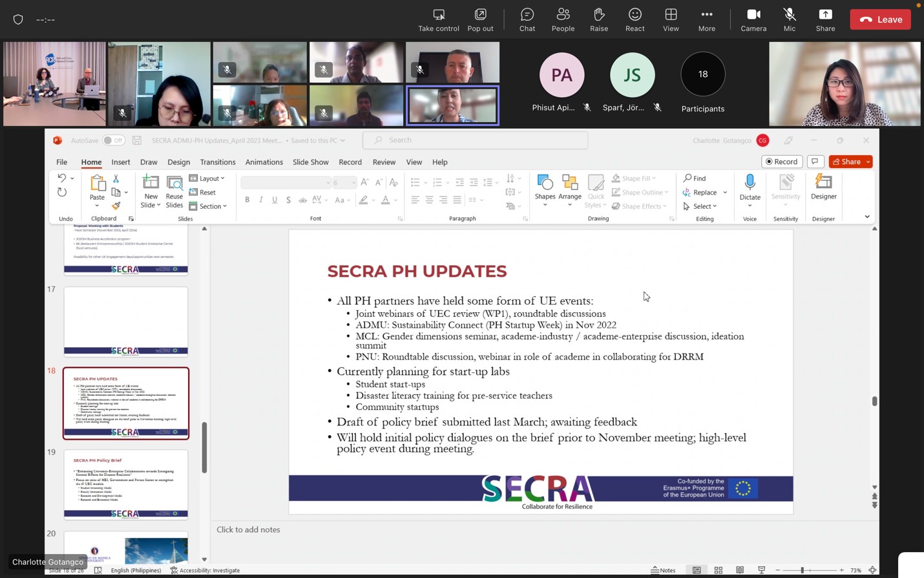
Task: Click the Undo arrow
Action: [x=62, y=178]
